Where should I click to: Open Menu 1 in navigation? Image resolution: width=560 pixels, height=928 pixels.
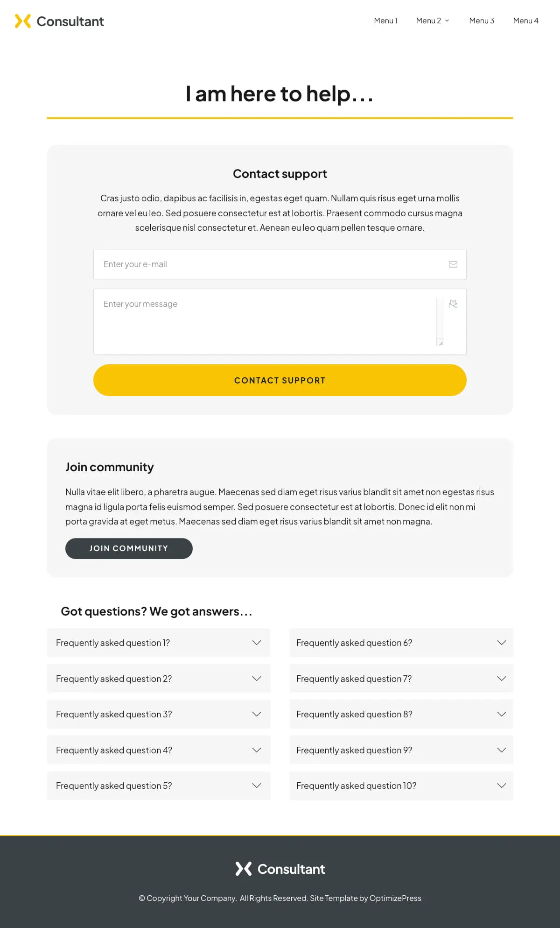(x=385, y=21)
